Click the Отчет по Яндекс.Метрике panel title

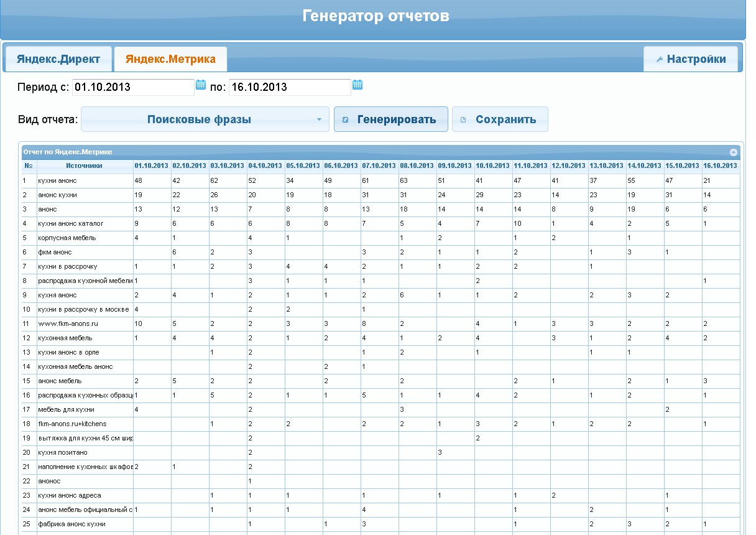[x=67, y=152]
